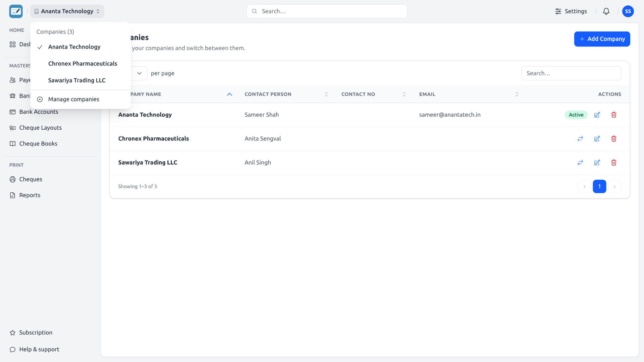Open Settings in the top bar
This screenshot has width=644, height=362.
[571, 11]
